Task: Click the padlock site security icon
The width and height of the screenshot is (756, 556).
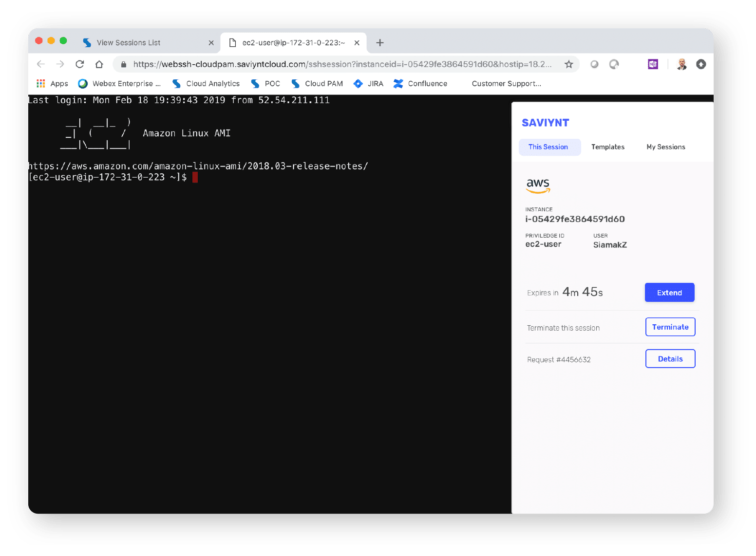Action: tap(124, 64)
